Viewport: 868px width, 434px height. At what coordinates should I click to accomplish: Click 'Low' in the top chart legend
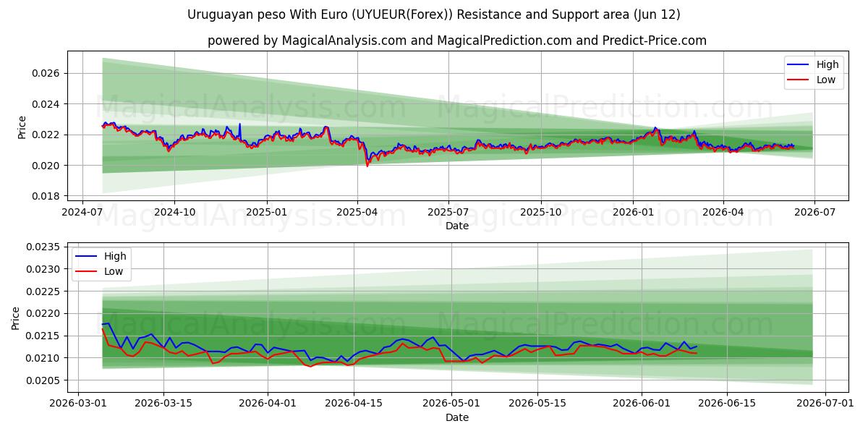[826, 80]
